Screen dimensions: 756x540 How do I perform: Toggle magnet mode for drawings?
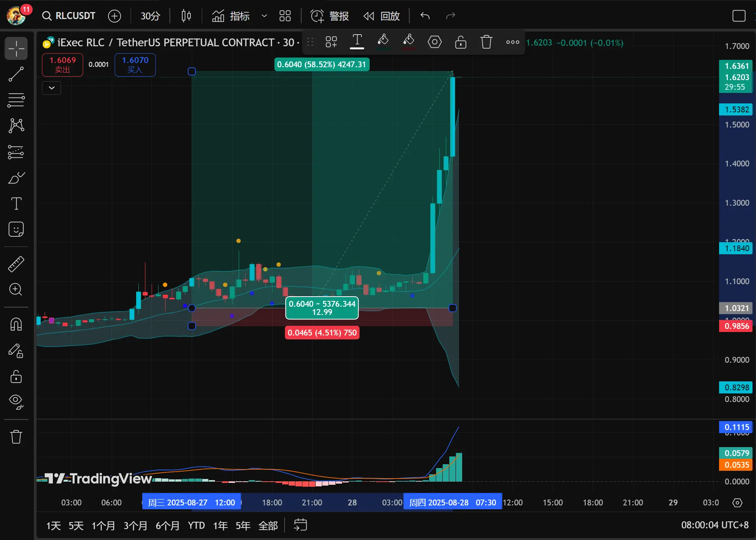16,324
